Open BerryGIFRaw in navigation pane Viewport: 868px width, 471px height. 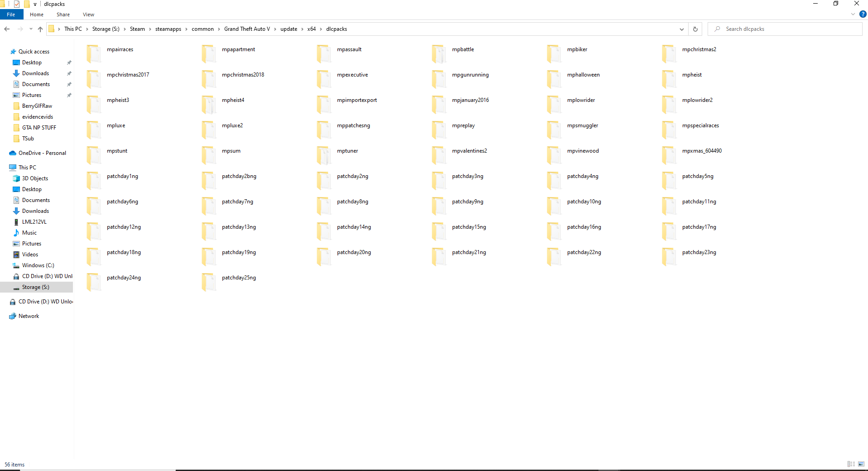pos(37,106)
